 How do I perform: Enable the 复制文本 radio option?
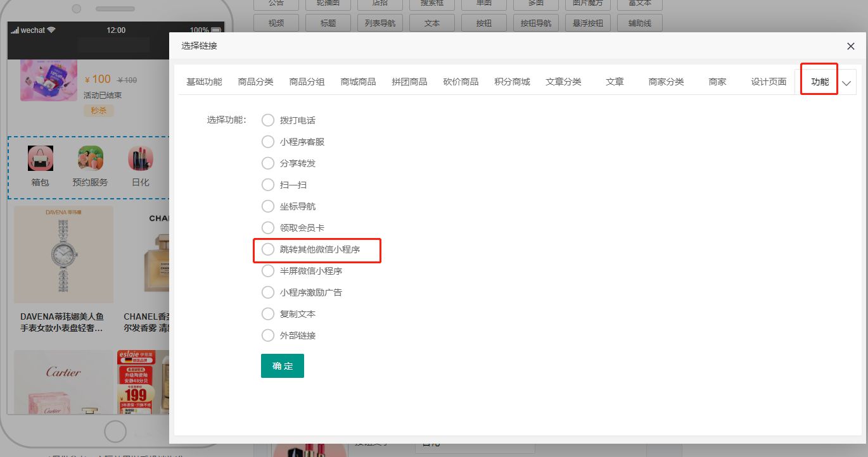coord(268,314)
